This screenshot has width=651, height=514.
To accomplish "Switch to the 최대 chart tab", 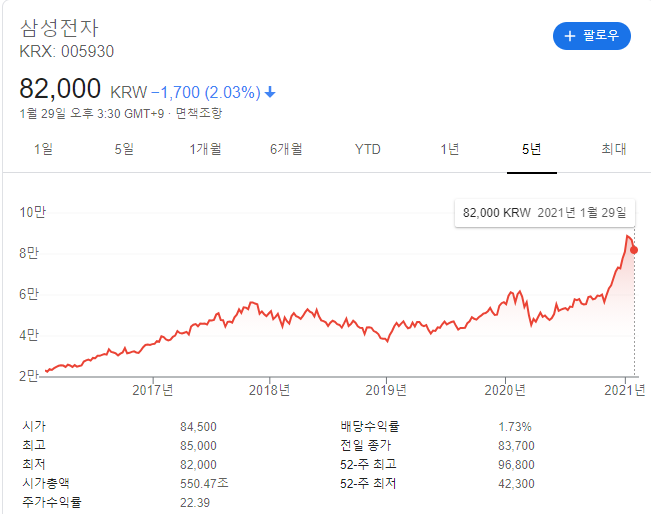I will 614,149.
